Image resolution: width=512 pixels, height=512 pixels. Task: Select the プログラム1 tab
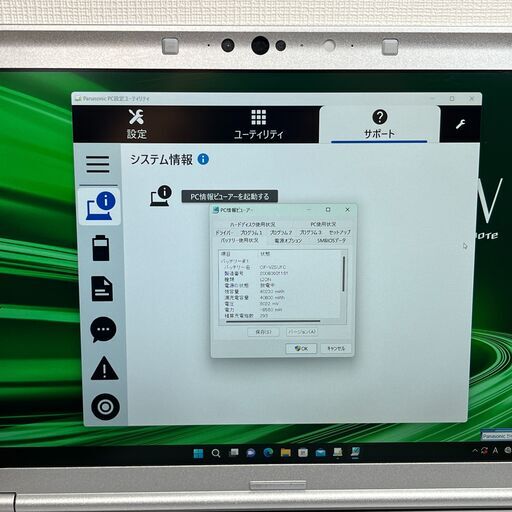(x=251, y=232)
